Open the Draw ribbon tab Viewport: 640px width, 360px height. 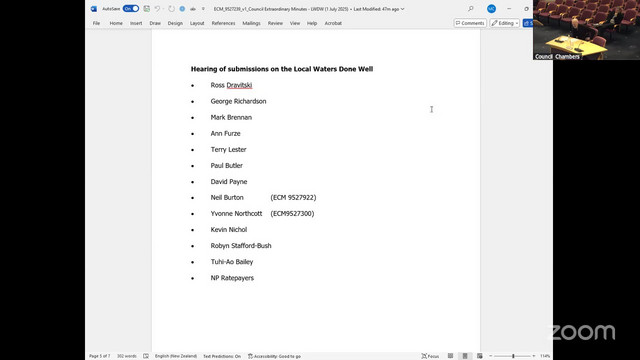(x=155, y=23)
